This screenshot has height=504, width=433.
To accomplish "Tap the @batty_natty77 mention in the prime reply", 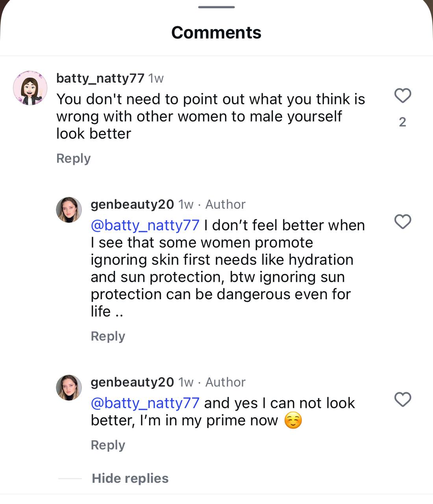I will 145,403.
